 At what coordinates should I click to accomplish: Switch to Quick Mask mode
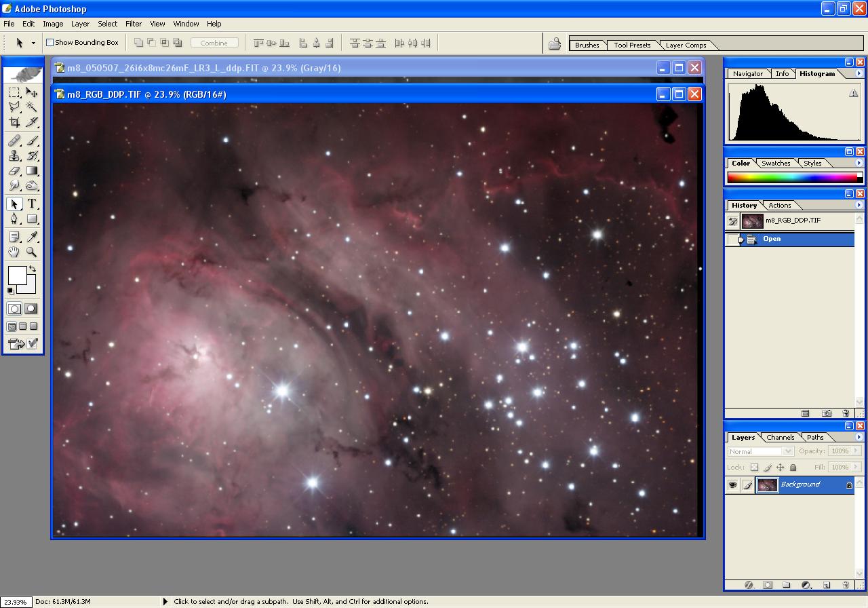pos(31,309)
